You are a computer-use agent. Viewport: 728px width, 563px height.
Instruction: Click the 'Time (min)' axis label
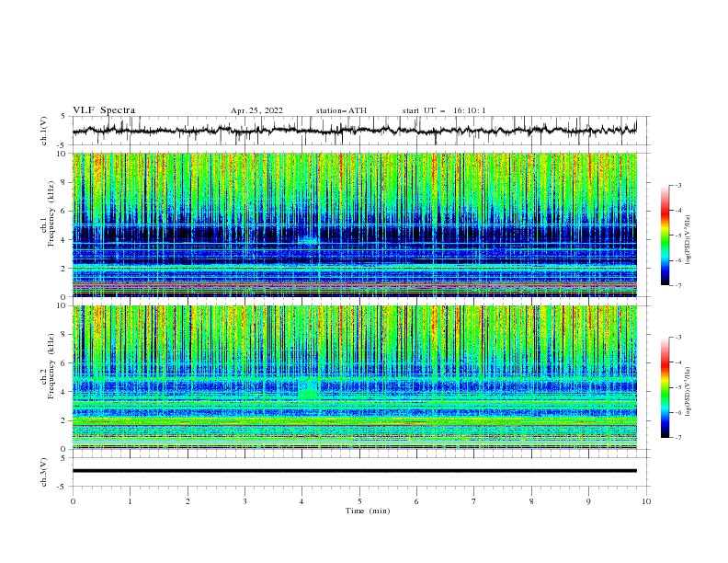click(368, 511)
